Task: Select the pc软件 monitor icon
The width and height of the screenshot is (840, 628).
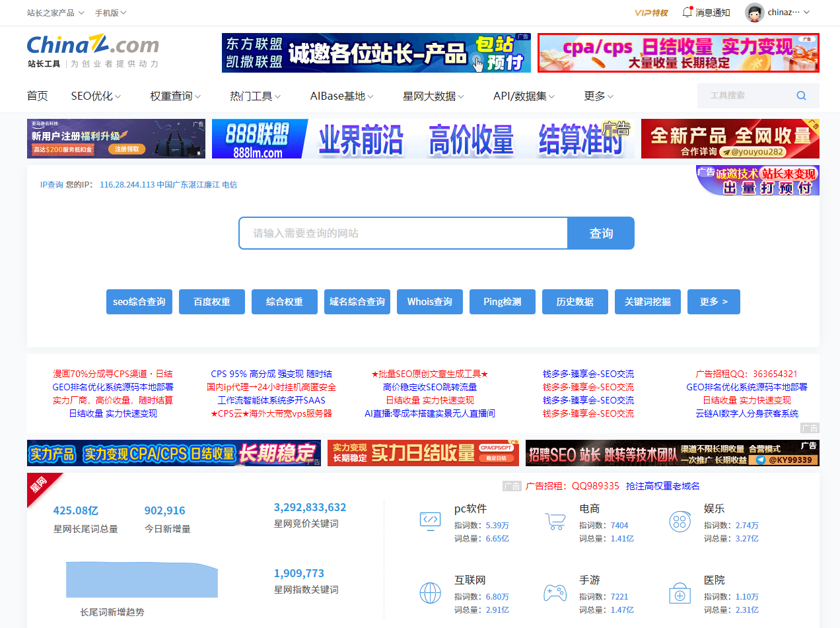Action: [x=430, y=521]
